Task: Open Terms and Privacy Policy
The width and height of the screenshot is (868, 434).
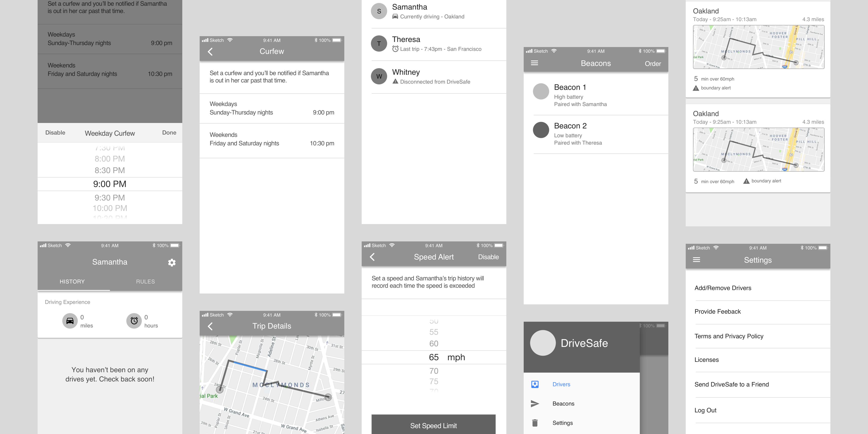Action: tap(758, 336)
